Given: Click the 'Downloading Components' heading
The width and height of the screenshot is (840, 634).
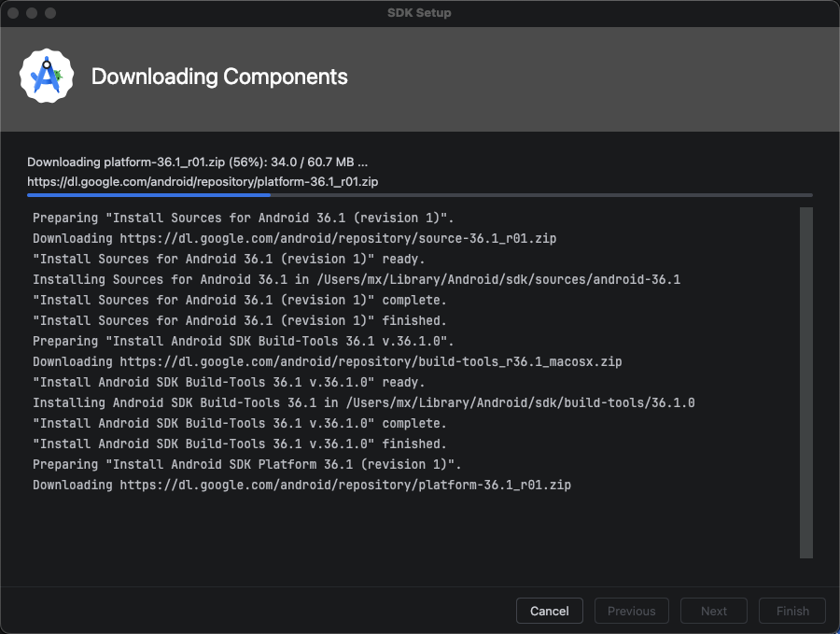Looking at the screenshot, I should (219, 77).
